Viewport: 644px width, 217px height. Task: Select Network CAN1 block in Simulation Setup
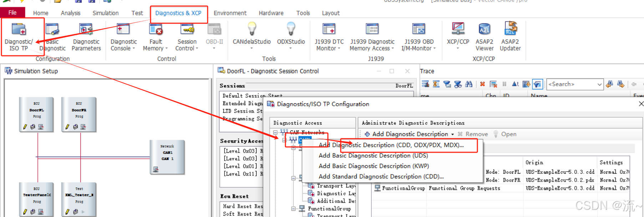pyautogui.click(x=167, y=157)
